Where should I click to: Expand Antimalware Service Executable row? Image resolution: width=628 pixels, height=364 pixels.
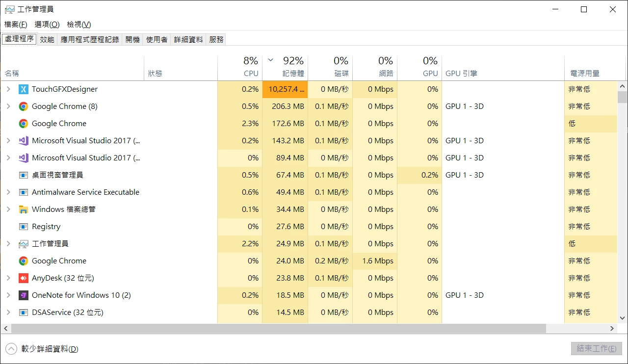point(8,192)
